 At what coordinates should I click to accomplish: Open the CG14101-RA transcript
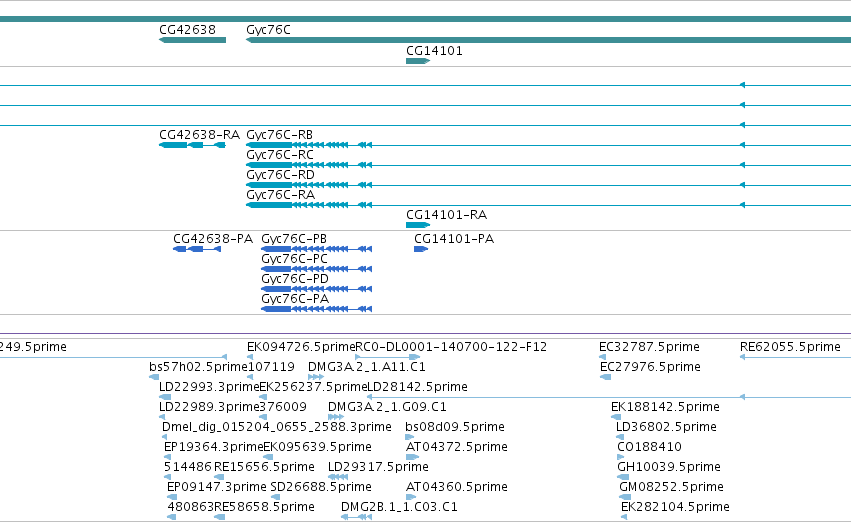click(x=418, y=225)
